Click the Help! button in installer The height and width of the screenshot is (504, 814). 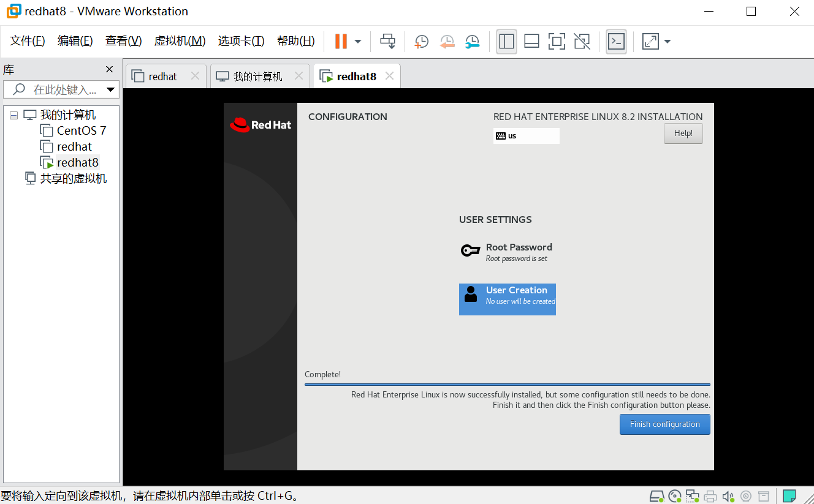click(683, 134)
